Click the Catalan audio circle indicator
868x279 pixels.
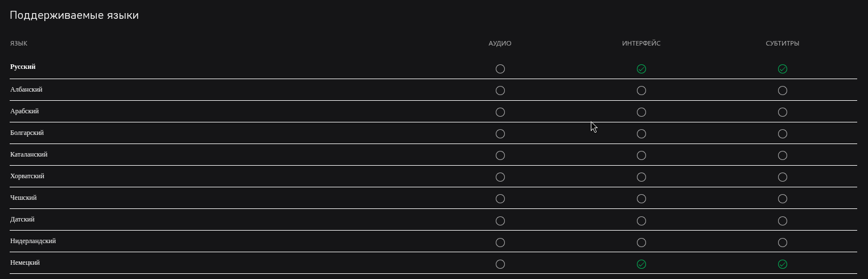tap(500, 155)
